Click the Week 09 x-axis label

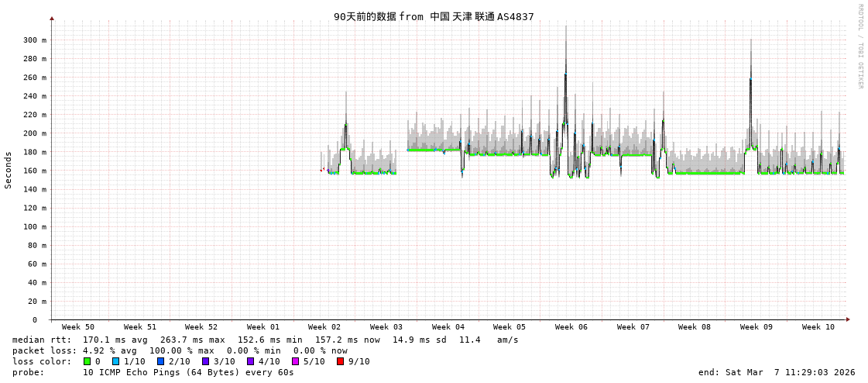tap(756, 327)
